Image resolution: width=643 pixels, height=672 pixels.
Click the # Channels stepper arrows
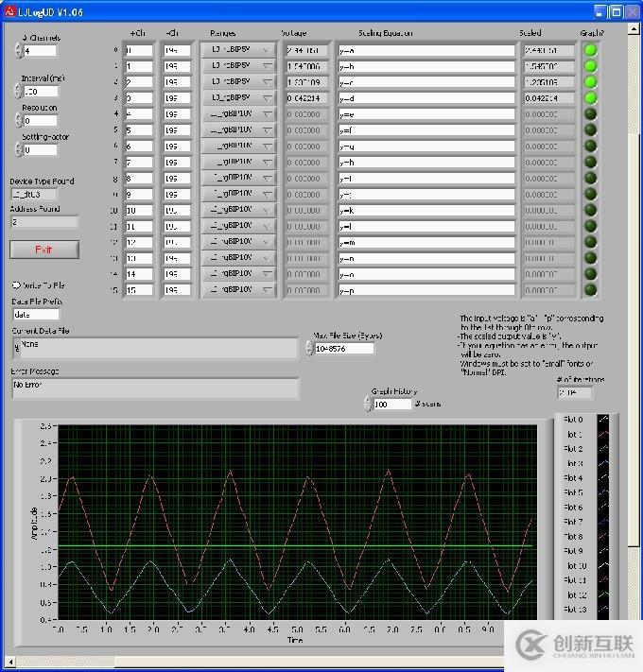18,50
